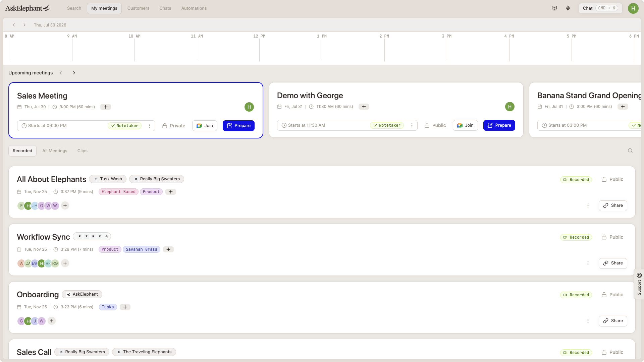
Task: Open more options for Workflow Sync
Action: (588, 263)
